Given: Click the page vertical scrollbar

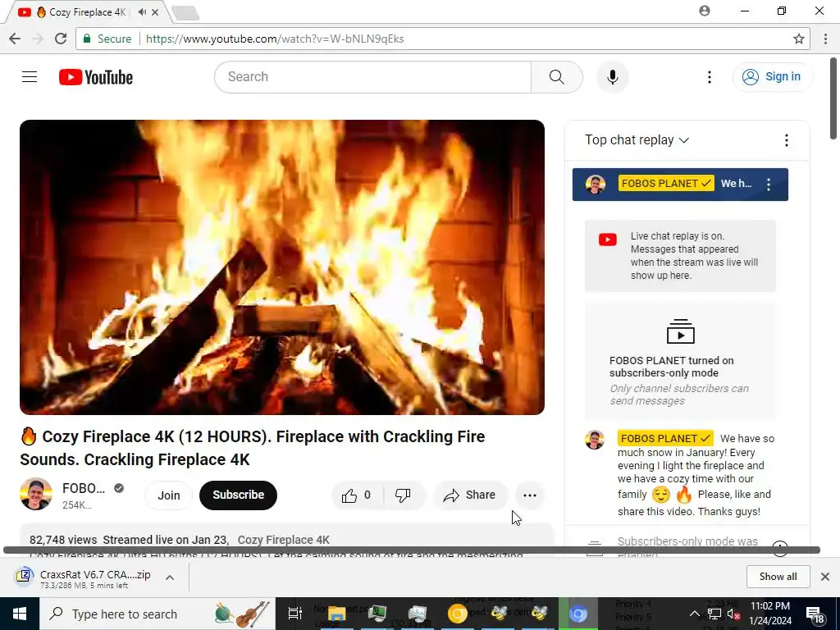Looking at the screenshot, I should 834,98.
